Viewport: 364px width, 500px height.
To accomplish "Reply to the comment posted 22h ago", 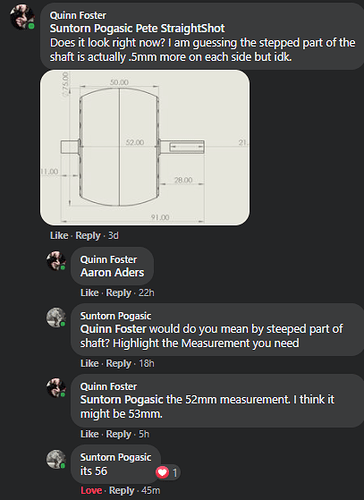I will (118, 293).
